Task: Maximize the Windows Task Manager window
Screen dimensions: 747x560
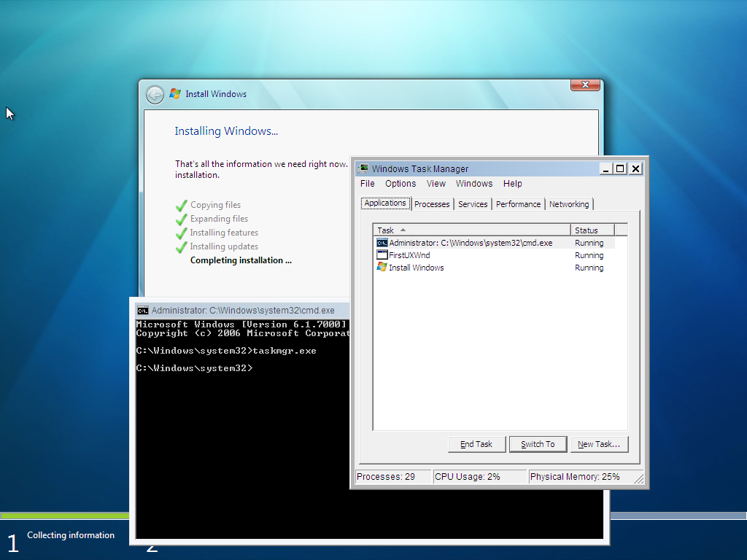Action: tap(620, 168)
